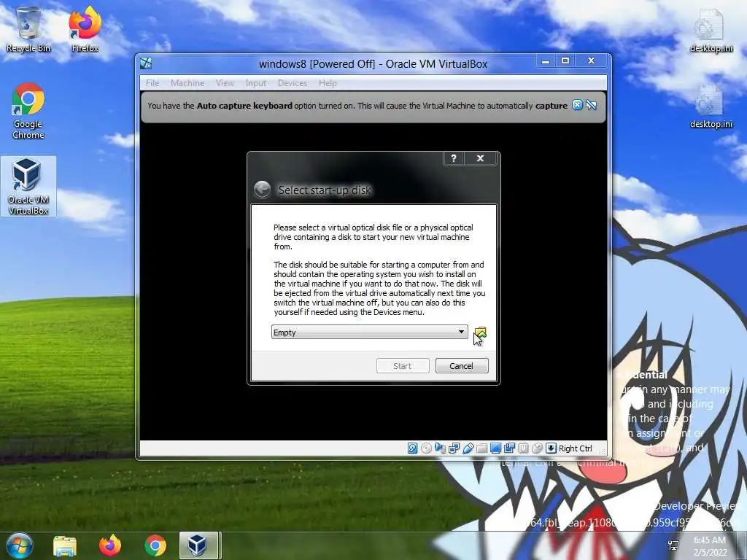Click the host key capture arrow icon
Screen dimensions: 747x560
[x=551, y=448]
